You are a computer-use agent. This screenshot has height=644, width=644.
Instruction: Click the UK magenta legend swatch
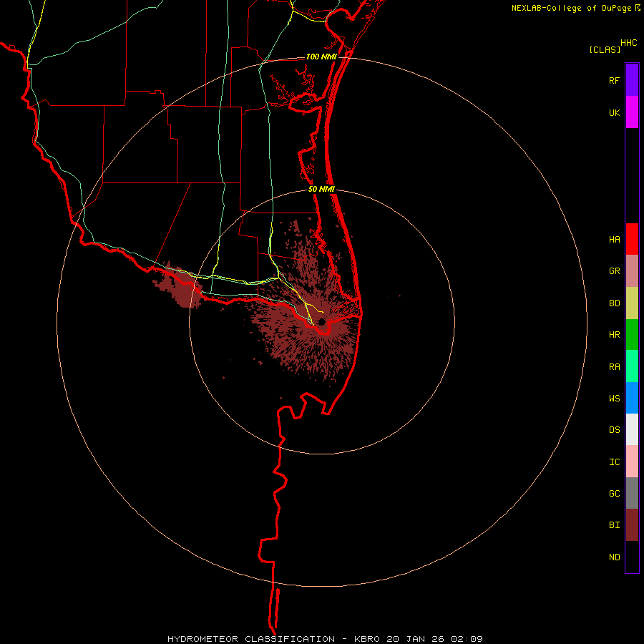[x=632, y=112]
